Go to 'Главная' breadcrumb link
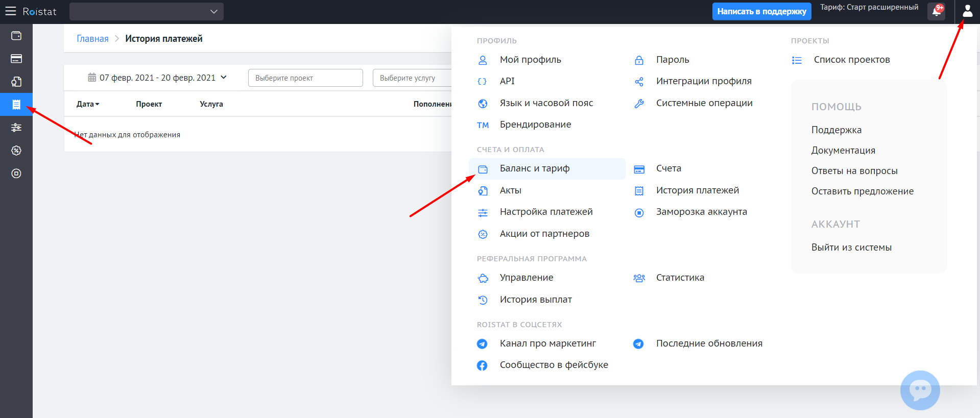The height and width of the screenshot is (418, 980). tap(92, 39)
